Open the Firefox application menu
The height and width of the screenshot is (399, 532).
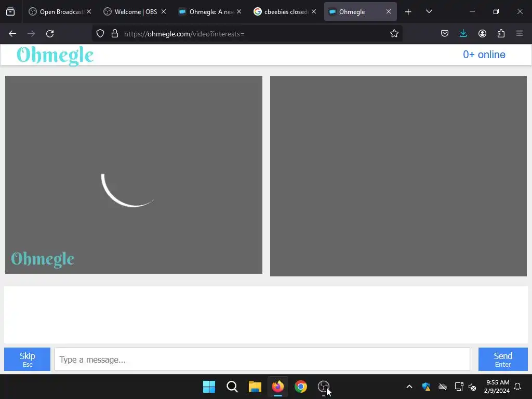point(520,34)
